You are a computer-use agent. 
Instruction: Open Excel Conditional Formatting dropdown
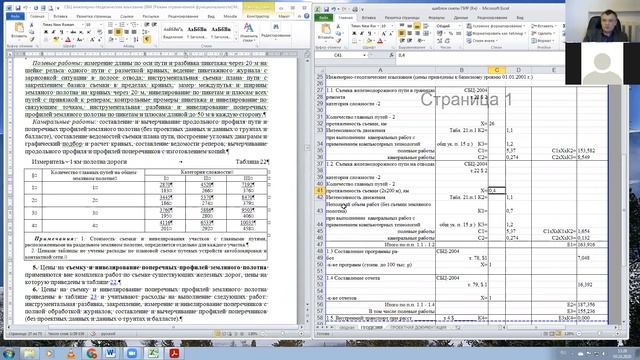(x=496, y=26)
